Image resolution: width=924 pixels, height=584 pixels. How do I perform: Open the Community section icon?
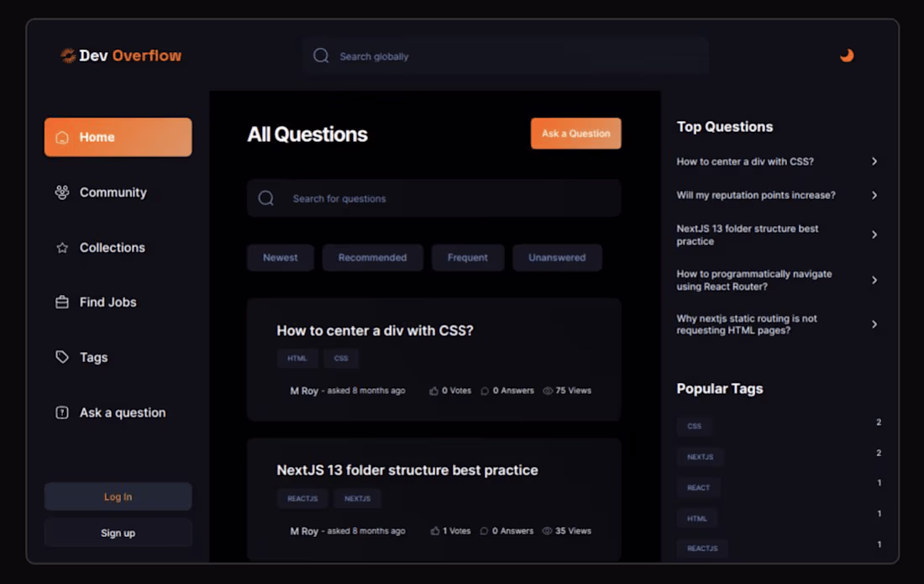60,192
